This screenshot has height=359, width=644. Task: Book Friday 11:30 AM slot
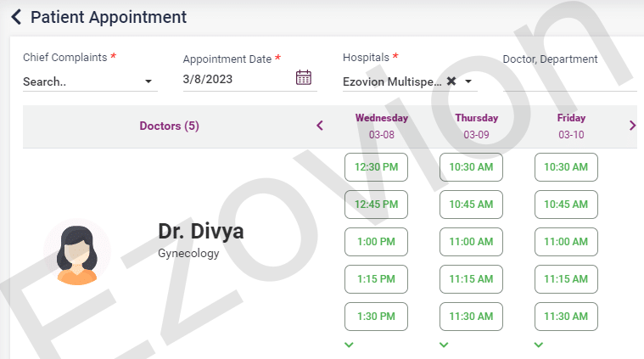point(566,316)
